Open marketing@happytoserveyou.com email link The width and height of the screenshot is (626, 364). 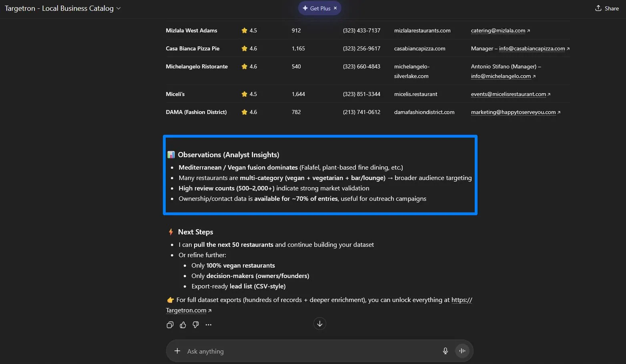click(513, 112)
